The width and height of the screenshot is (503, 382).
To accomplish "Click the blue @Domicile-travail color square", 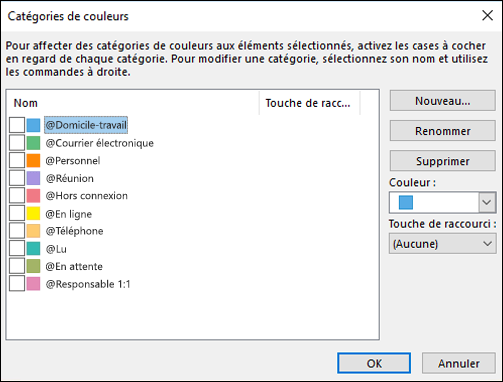I will 33,125.
